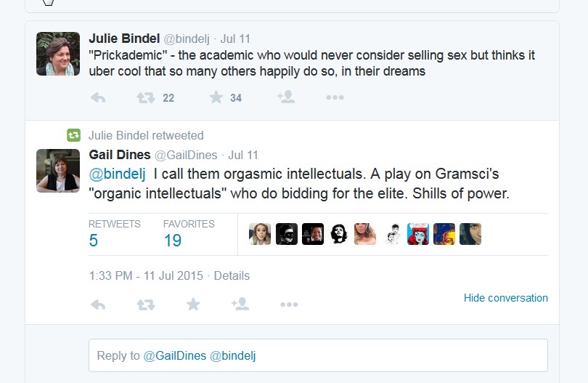Image resolution: width=588 pixels, height=383 pixels.
Task: Follow Julie Bindel via add-person icon
Action: pyautogui.click(x=285, y=97)
